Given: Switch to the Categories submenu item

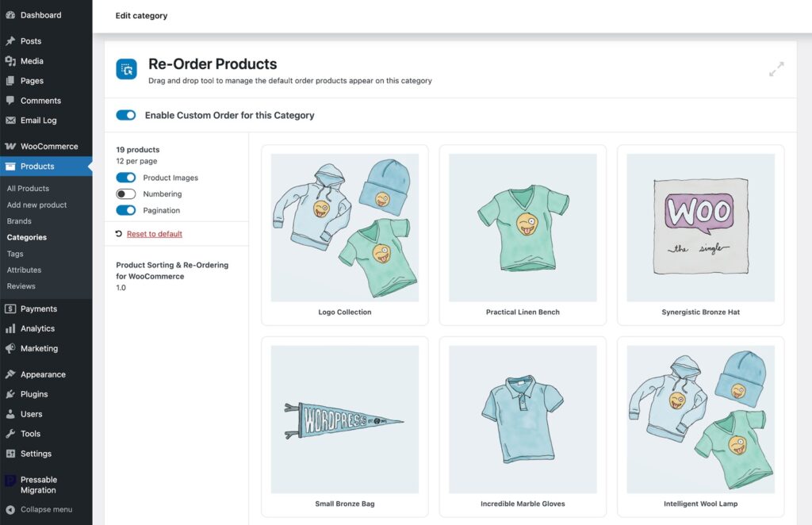Looking at the screenshot, I should [29, 237].
